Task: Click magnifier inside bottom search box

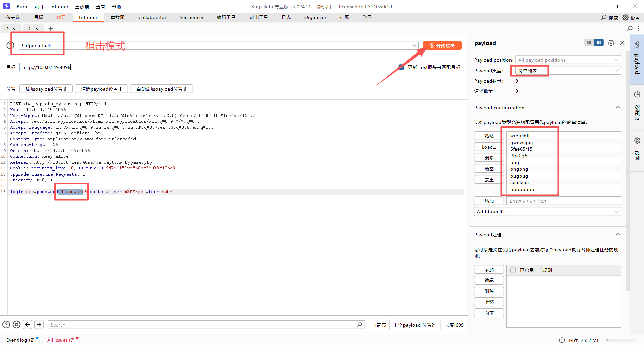Action: 360,324
